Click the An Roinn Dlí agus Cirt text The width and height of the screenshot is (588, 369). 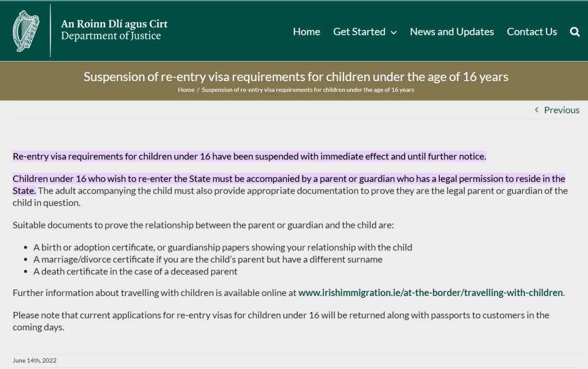[x=114, y=24]
